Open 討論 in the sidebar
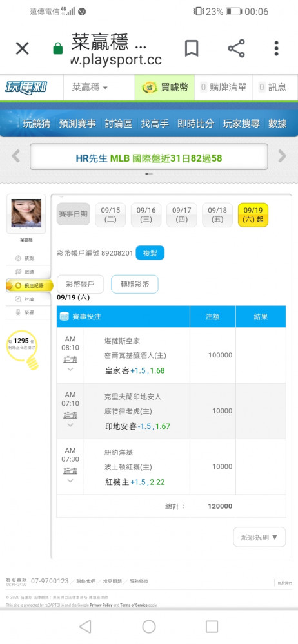 tap(26, 299)
